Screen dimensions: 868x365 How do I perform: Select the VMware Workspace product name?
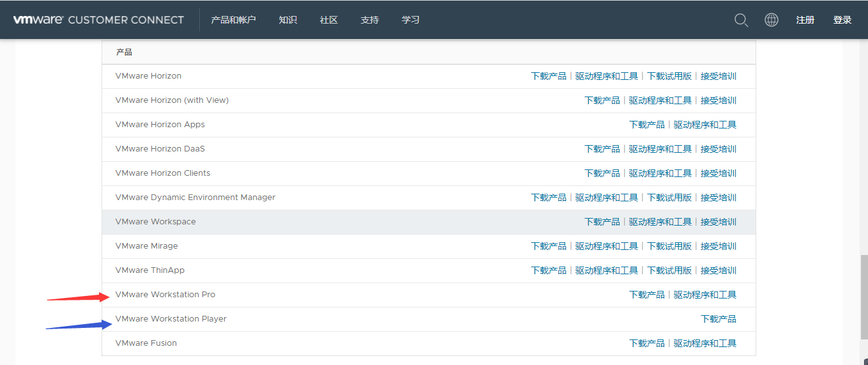156,222
